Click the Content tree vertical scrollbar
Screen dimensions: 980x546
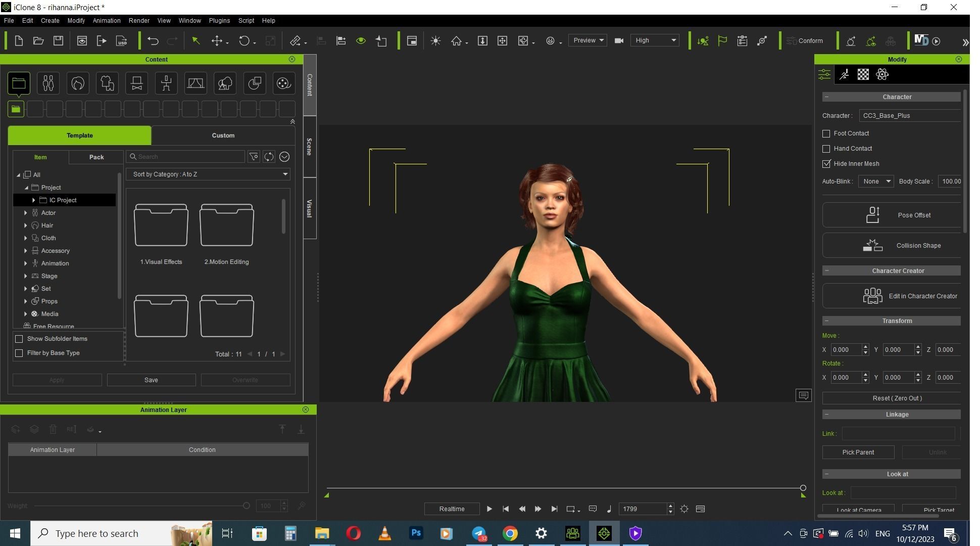click(x=119, y=236)
